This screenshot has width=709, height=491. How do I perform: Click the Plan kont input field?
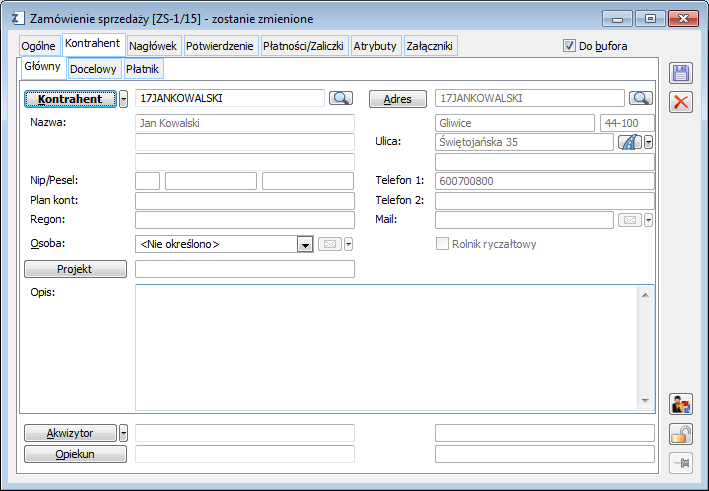click(245, 201)
